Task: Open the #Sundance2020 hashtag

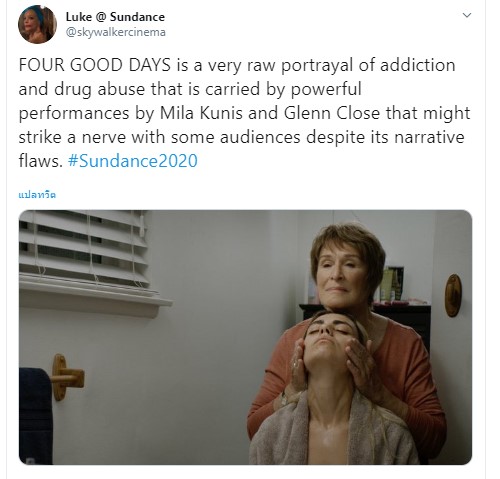Action: [x=133, y=161]
